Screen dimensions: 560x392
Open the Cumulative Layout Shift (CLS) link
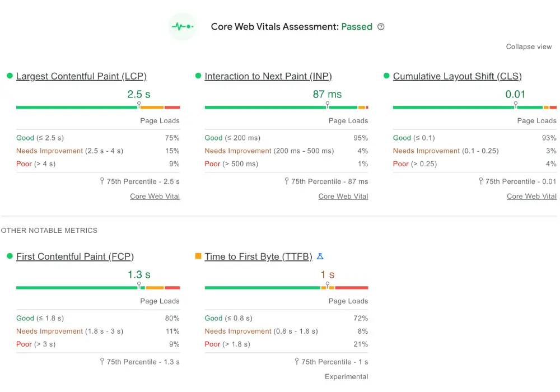458,76
